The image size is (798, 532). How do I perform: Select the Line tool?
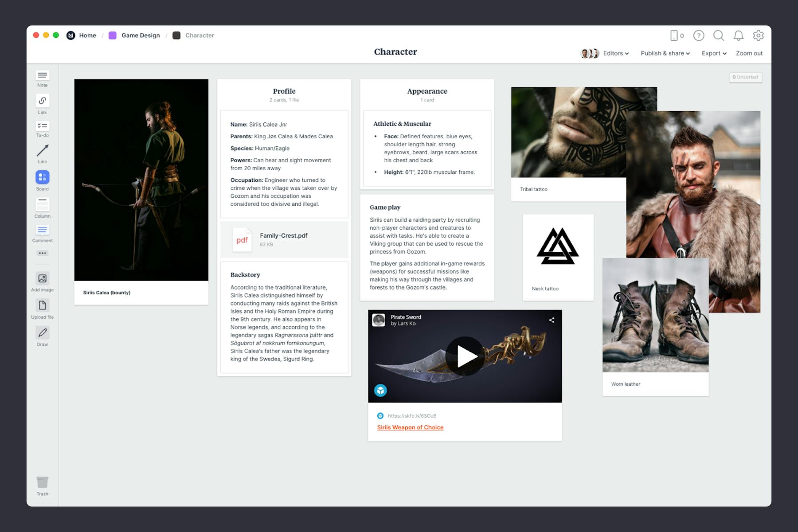(x=42, y=151)
